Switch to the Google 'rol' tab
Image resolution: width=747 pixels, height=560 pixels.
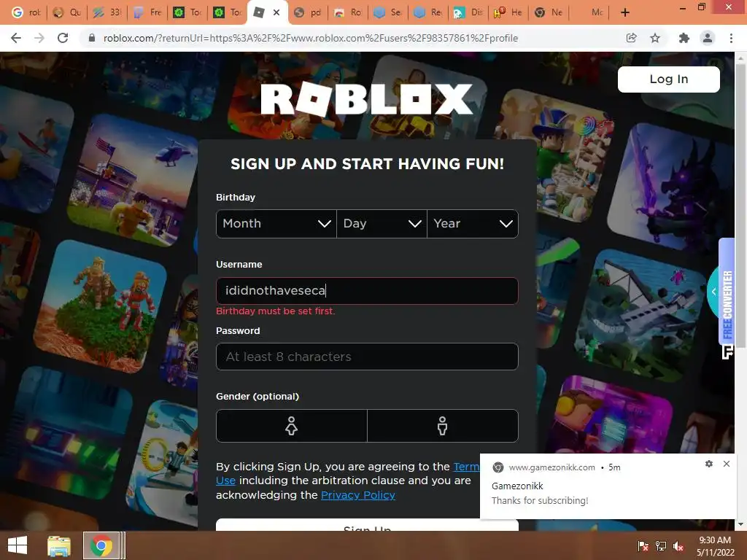click(26, 12)
